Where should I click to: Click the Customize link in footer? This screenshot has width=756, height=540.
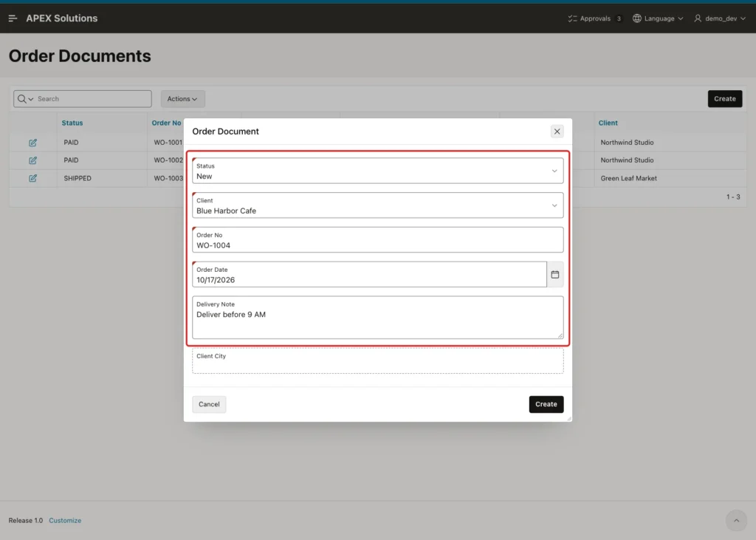click(65, 521)
